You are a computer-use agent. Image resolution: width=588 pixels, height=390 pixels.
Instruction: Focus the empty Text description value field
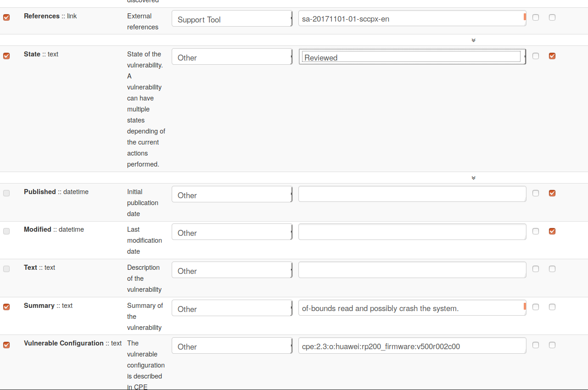[412, 270]
